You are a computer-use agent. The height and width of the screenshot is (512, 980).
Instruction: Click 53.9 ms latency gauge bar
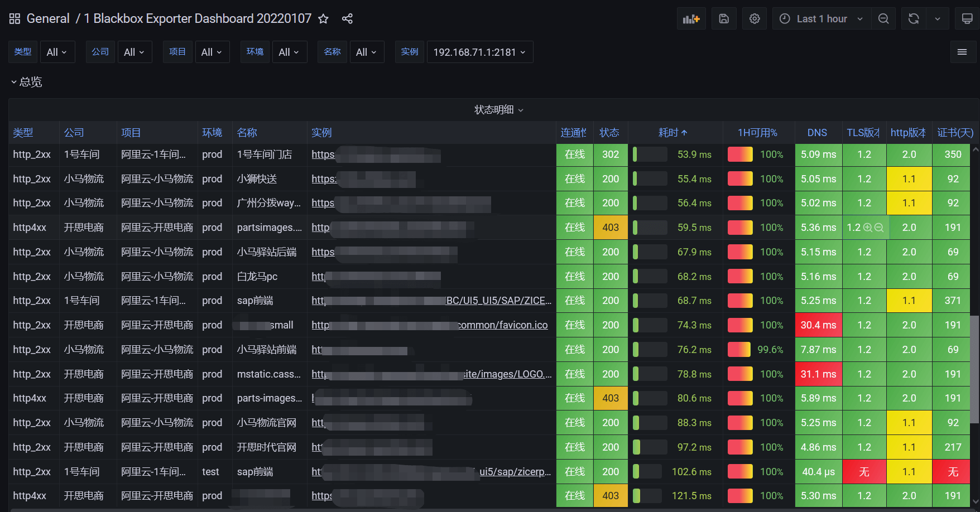pyautogui.click(x=650, y=154)
